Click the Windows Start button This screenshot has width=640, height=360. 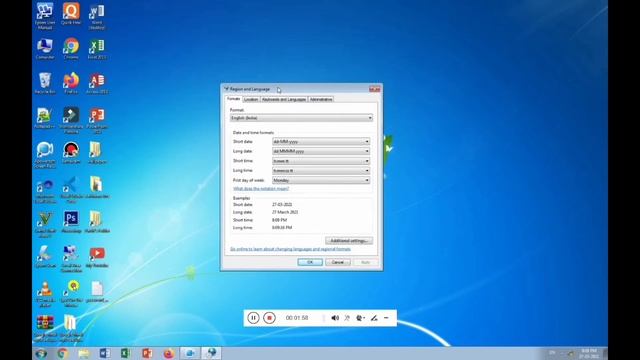(x=41, y=353)
